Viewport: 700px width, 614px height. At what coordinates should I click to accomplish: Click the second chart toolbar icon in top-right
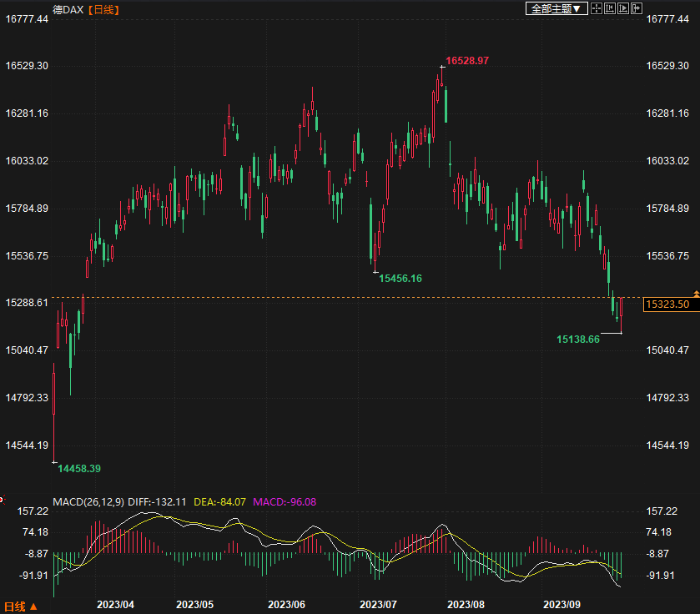tap(610, 8)
